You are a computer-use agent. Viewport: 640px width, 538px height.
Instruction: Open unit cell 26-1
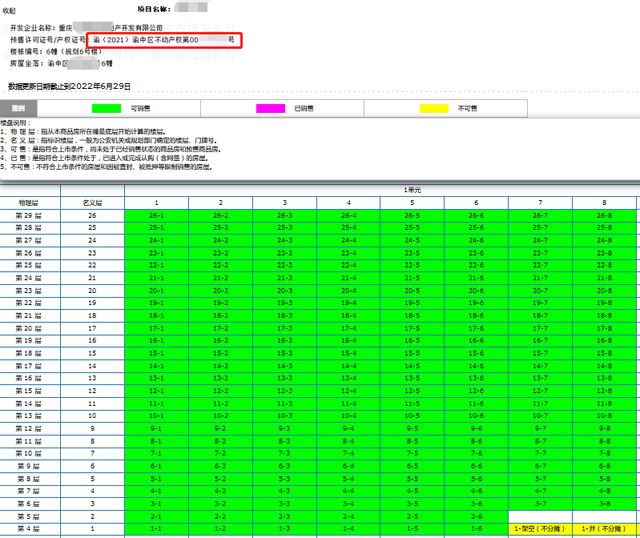tap(156, 216)
